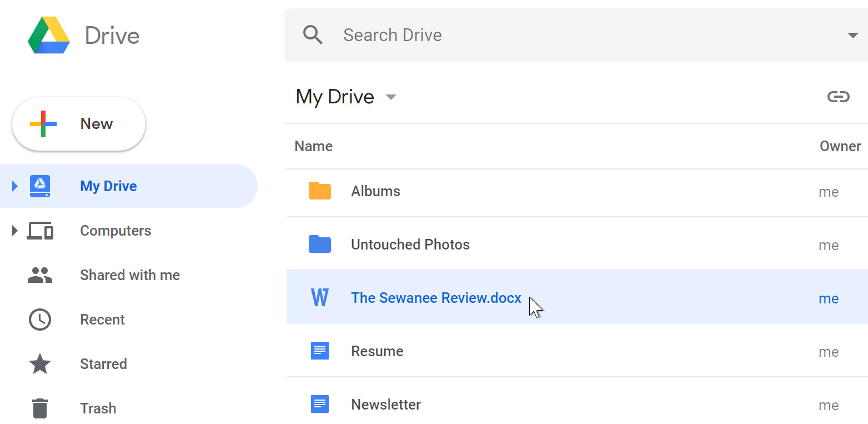The width and height of the screenshot is (868, 424).
Task: Select My Drive in the sidebar
Action: [108, 186]
